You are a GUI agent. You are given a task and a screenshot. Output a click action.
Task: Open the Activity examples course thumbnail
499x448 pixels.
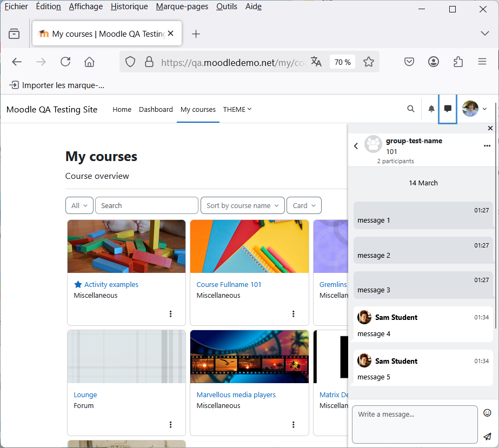(127, 246)
